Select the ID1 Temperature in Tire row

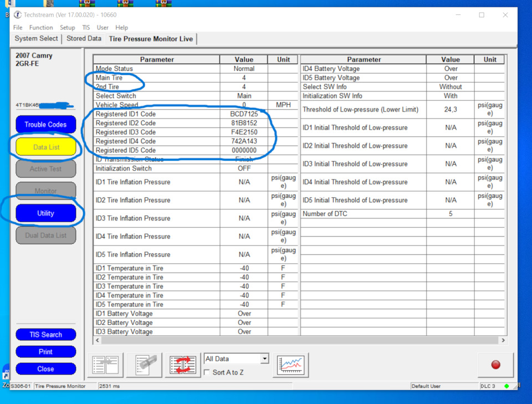(196, 268)
